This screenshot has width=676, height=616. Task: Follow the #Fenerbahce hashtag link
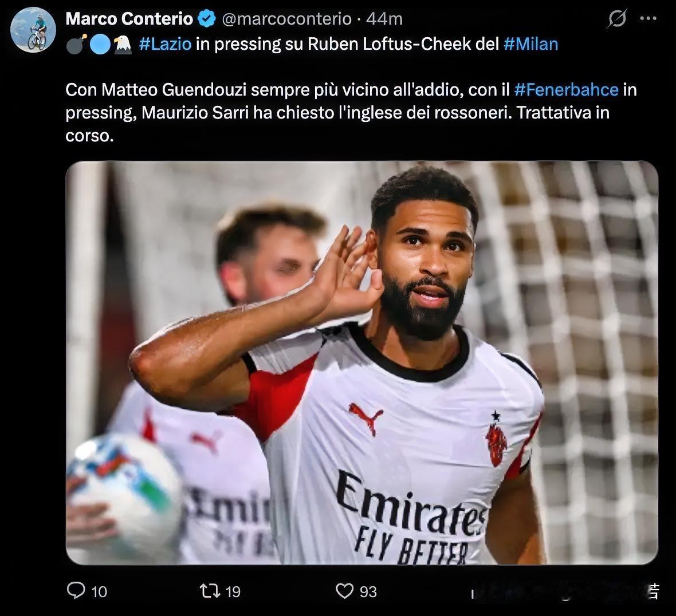point(566,90)
